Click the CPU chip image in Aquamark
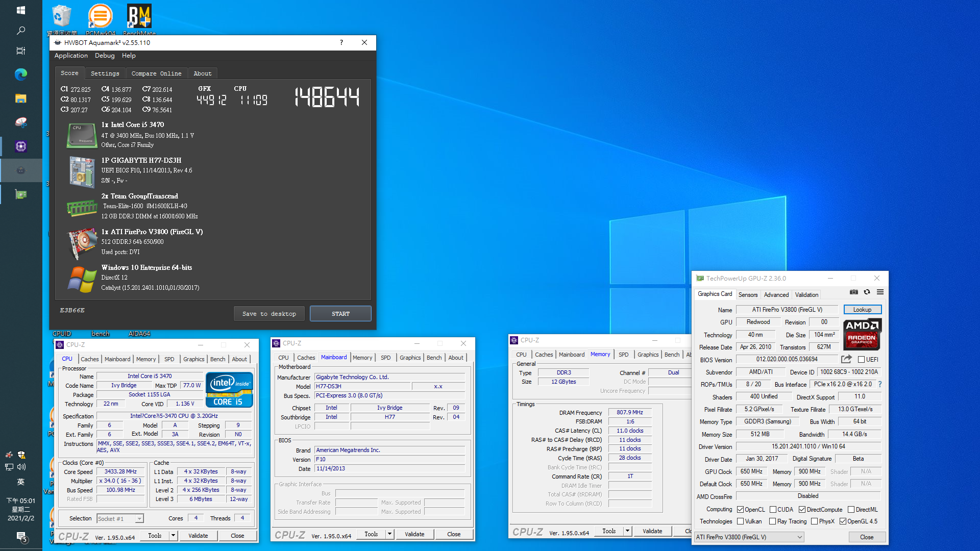This screenshot has height=551, width=980. click(x=82, y=135)
